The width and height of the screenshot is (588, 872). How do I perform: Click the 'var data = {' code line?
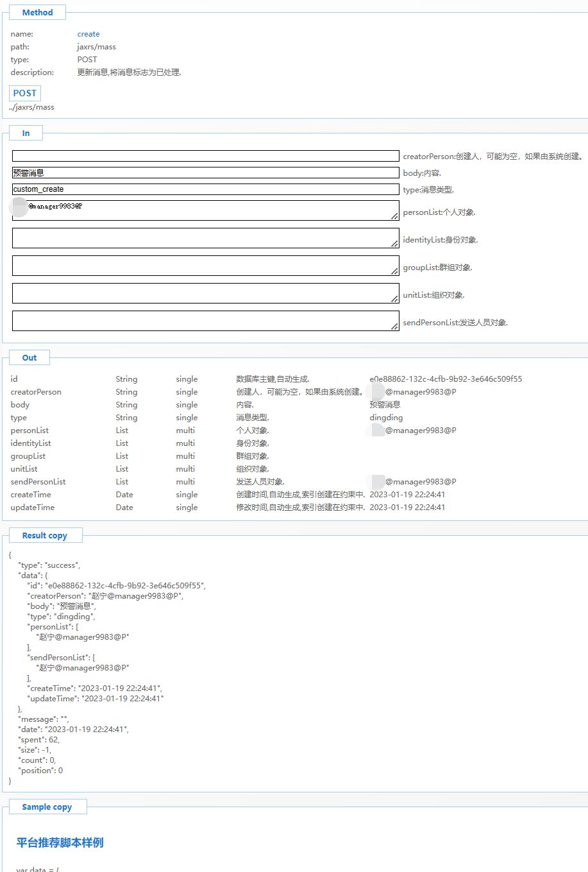pyautogui.click(x=37, y=869)
